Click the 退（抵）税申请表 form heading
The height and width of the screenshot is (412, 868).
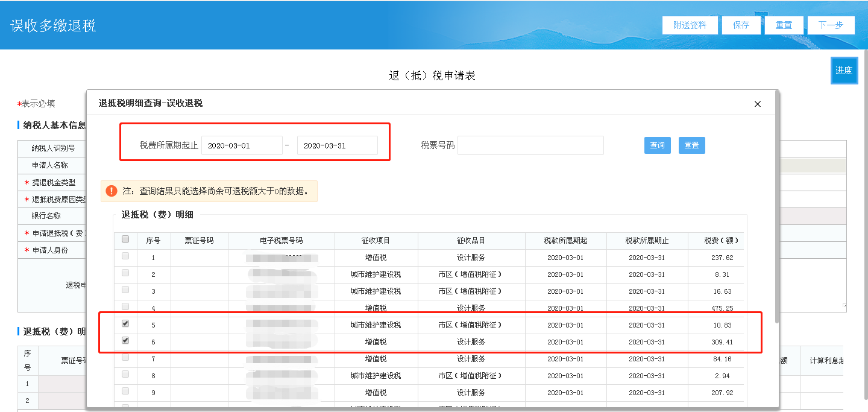tap(432, 75)
